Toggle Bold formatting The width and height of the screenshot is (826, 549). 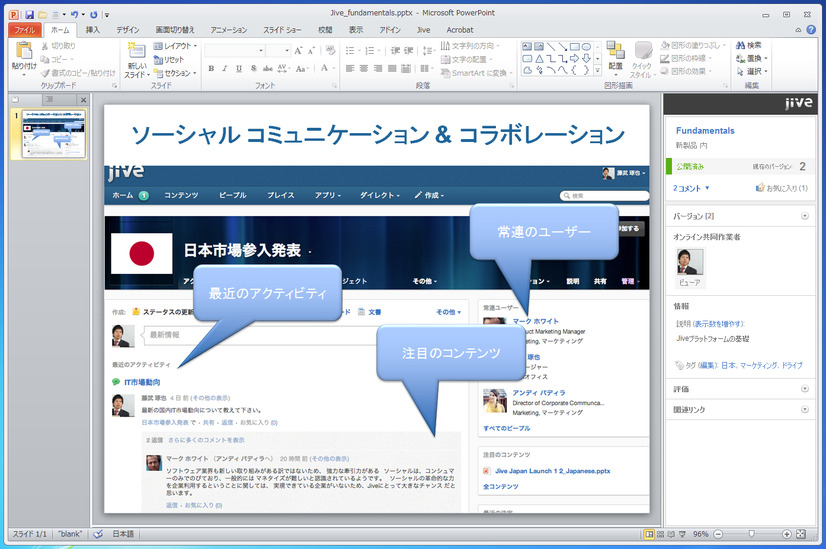coord(211,68)
